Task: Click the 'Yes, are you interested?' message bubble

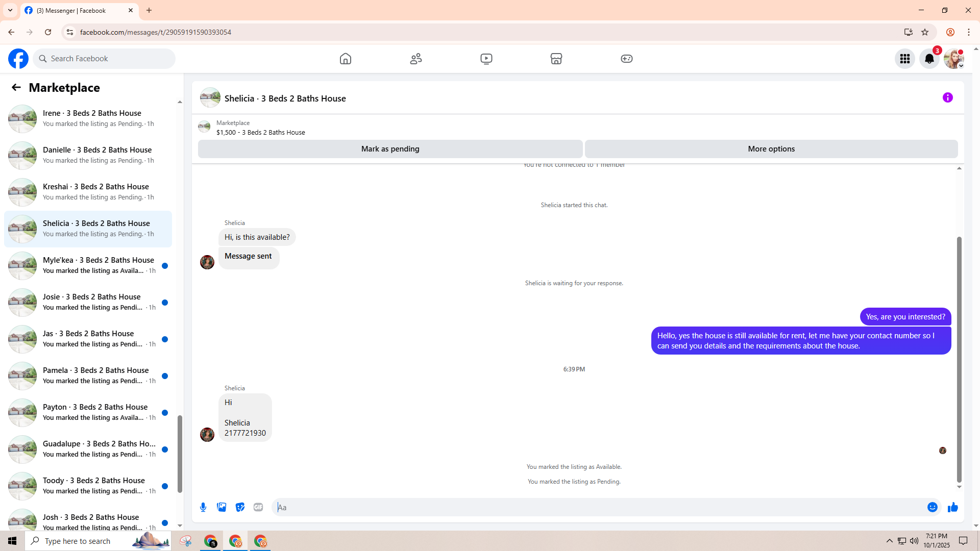Action: (905, 317)
